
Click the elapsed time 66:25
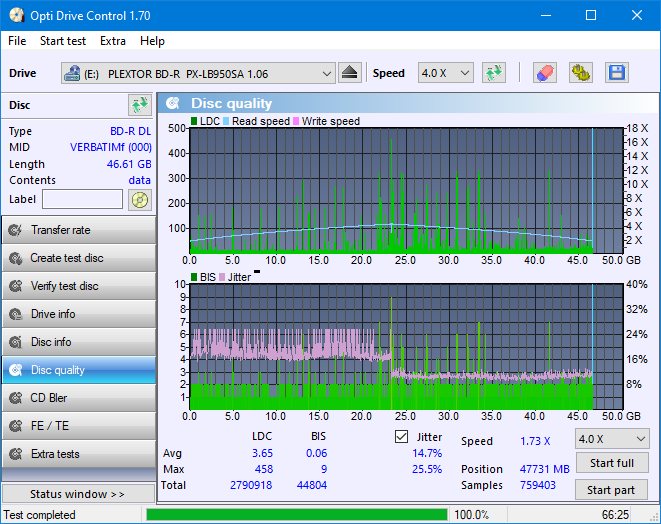(615, 515)
